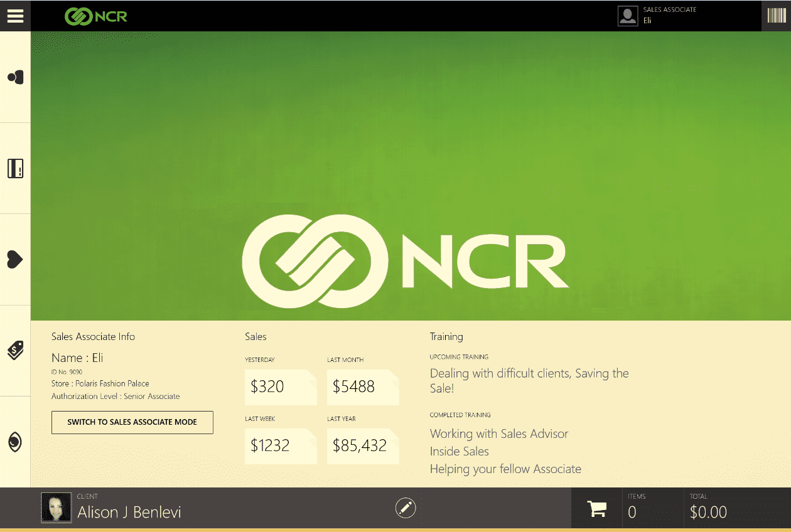Open 'Dealing with difficult clients' training
This screenshot has width=791, height=532.
(529, 380)
